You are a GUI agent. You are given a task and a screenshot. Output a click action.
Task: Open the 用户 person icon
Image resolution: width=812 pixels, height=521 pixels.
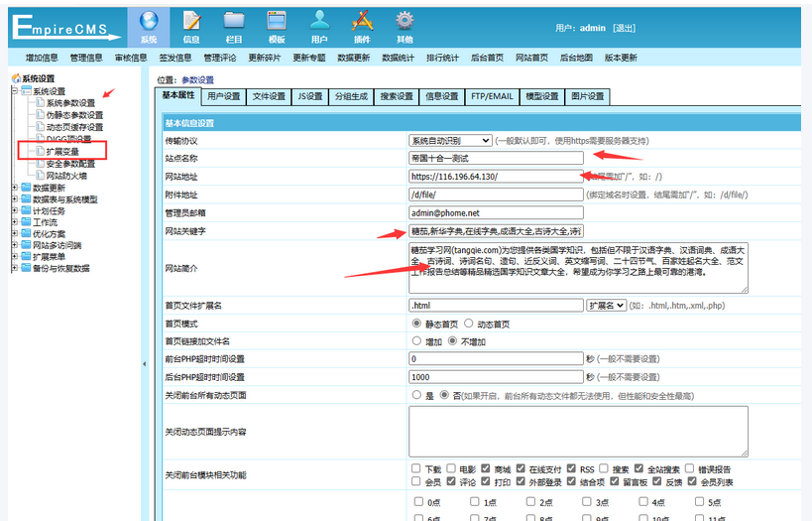tap(319, 20)
